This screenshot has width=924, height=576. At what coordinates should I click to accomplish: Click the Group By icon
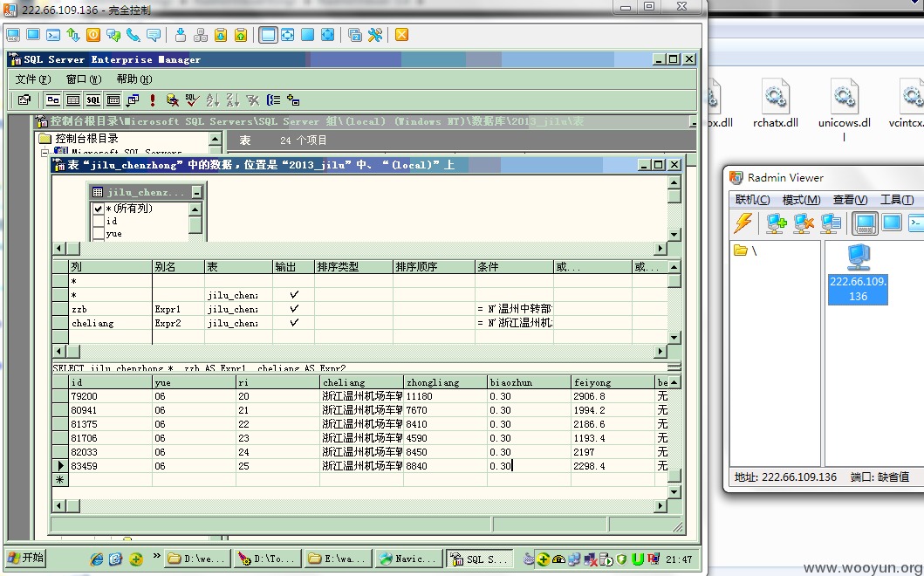(x=273, y=100)
